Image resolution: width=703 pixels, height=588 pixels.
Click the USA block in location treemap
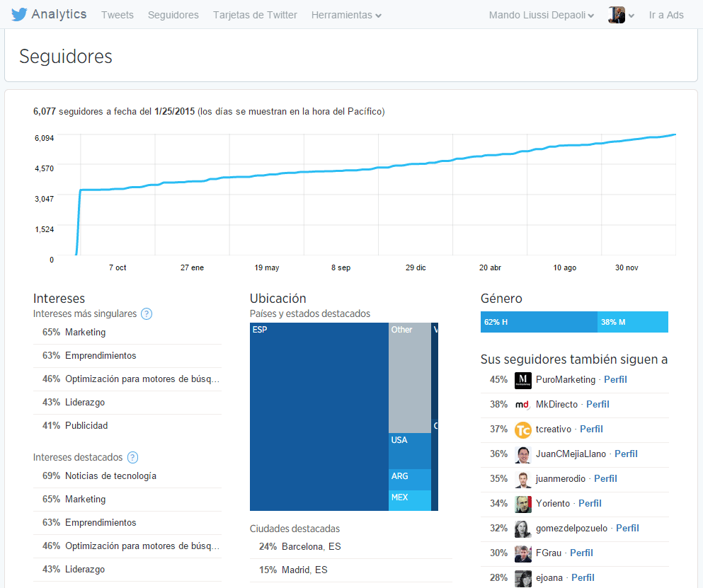pos(409,451)
